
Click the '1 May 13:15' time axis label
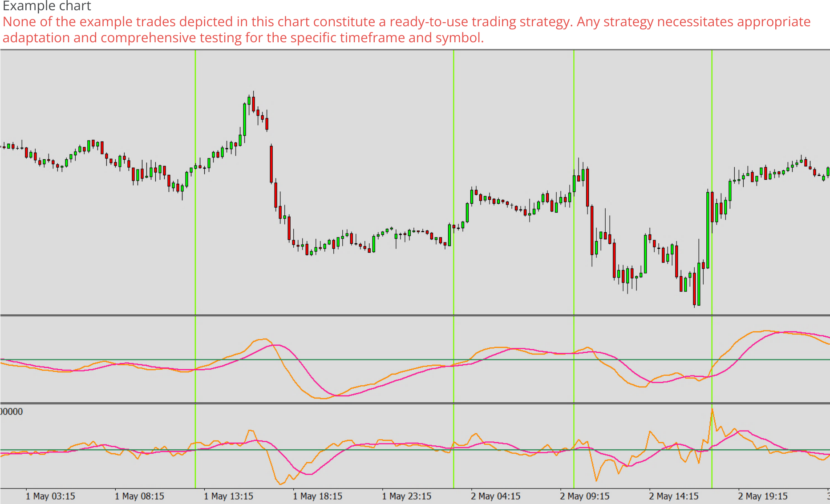click(228, 496)
